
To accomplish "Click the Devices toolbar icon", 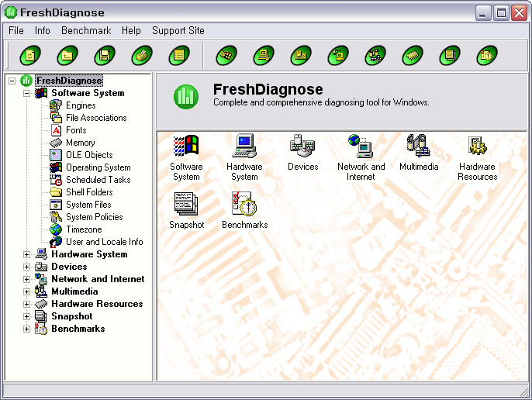I will 301,55.
